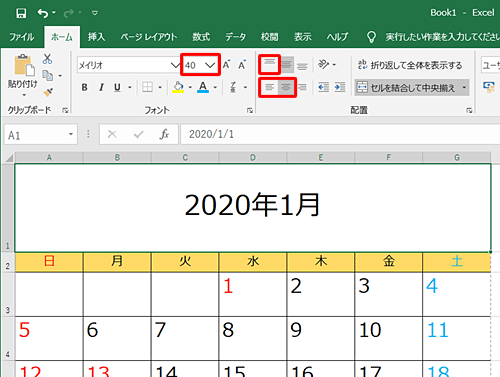Image resolution: width=500 pixels, height=377 pixels.
Task: Open the font size 40 dropdown
Action: point(210,65)
